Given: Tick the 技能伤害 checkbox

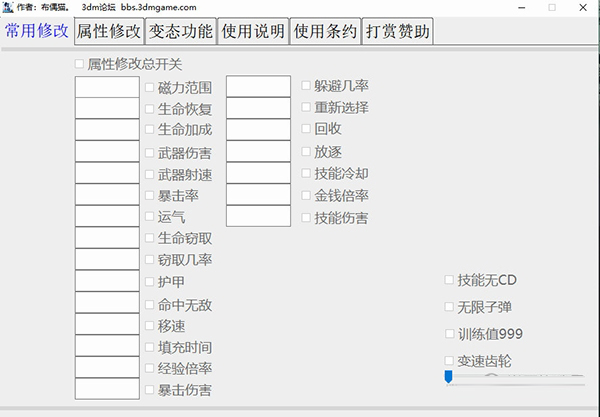Looking at the screenshot, I should 306,218.
